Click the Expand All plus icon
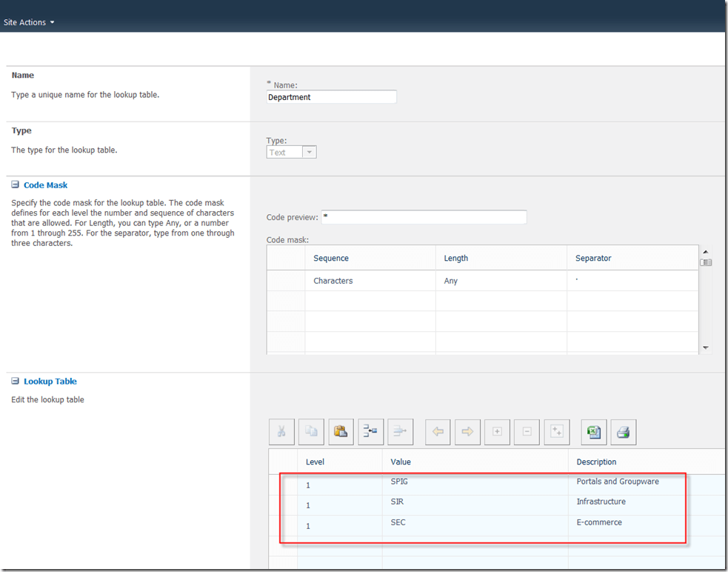Viewport: 728px width, 572px height. click(x=556, y=432)
